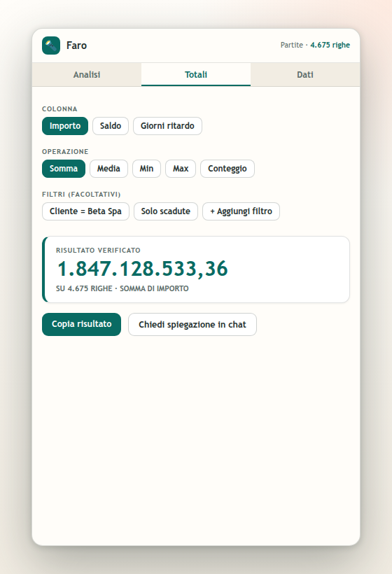Screen dimensions: 392x574
Task: Click the verified result value 1.847.128.533,36
Action: pos(143,269)
